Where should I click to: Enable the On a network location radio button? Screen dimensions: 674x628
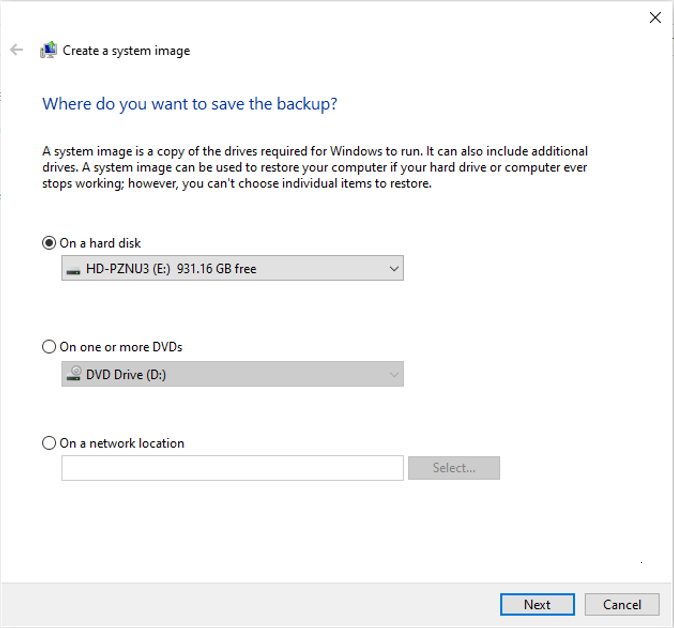coord(49,443)
